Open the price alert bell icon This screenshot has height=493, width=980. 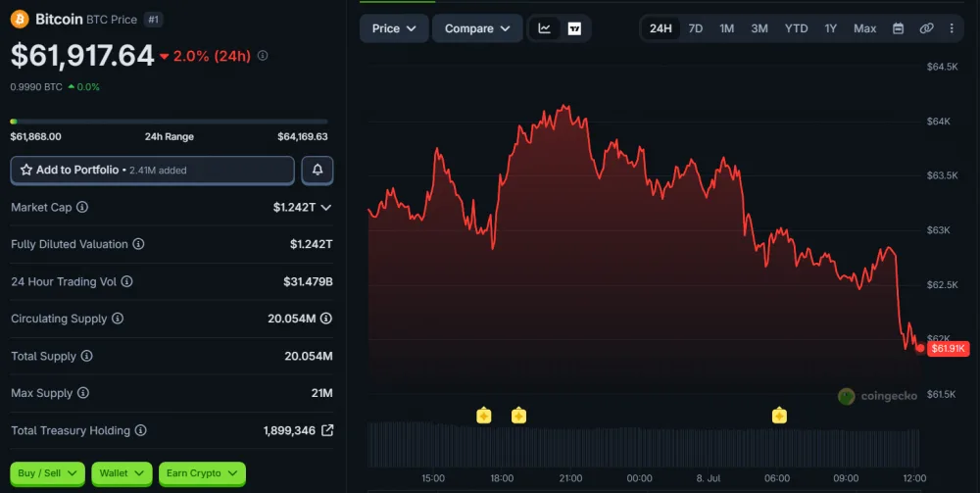(x=318, y=170)
